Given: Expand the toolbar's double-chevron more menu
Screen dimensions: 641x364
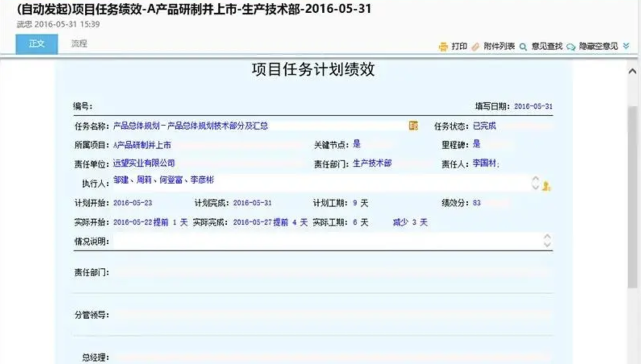Looking at the screenshot, I should coord(626,46).
